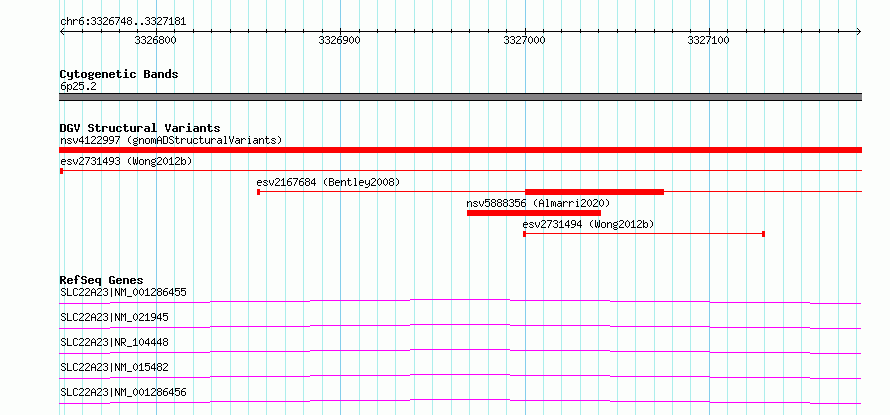The image size is (890, 415).
Task: Open the first esv2731493 (Wong2012b) variant label
Action: [126, 161]
